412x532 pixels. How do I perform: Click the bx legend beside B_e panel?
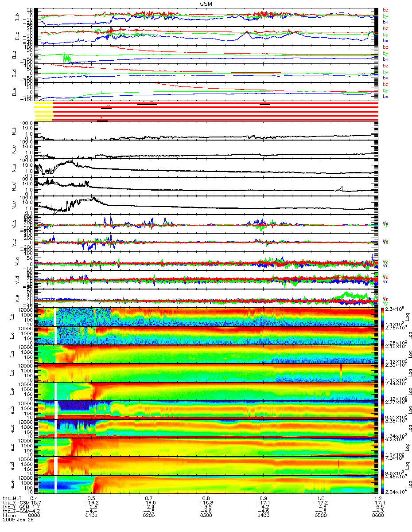pos(385,97)
